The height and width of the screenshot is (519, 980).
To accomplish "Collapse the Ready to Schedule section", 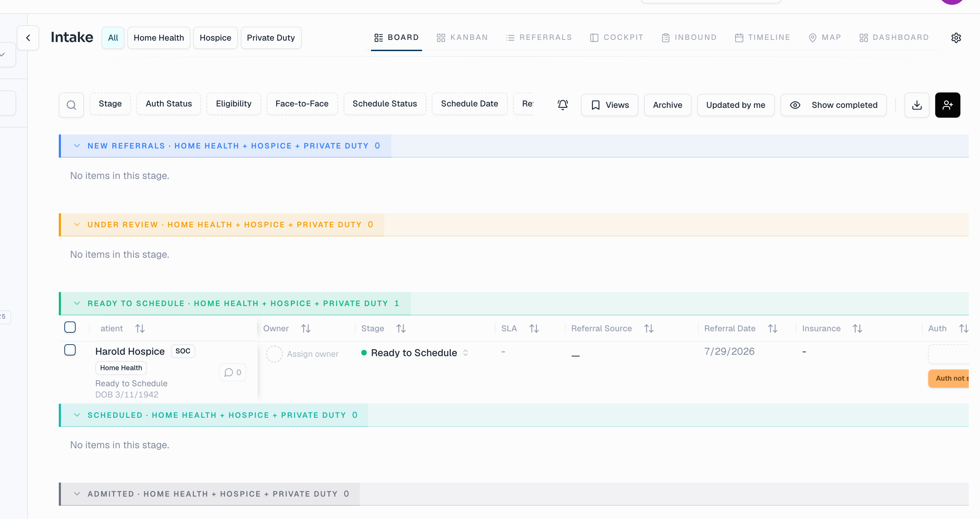I will 77,304.
